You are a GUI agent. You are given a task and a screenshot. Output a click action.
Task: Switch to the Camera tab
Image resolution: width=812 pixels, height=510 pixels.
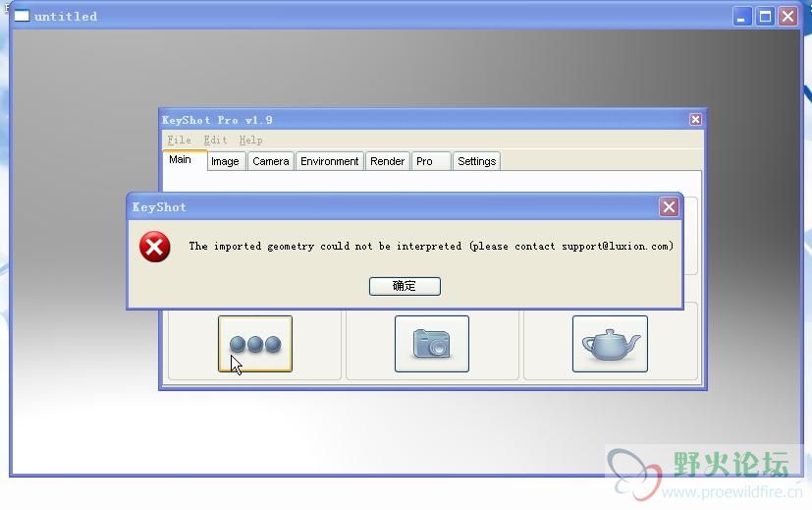coord(271,161)
